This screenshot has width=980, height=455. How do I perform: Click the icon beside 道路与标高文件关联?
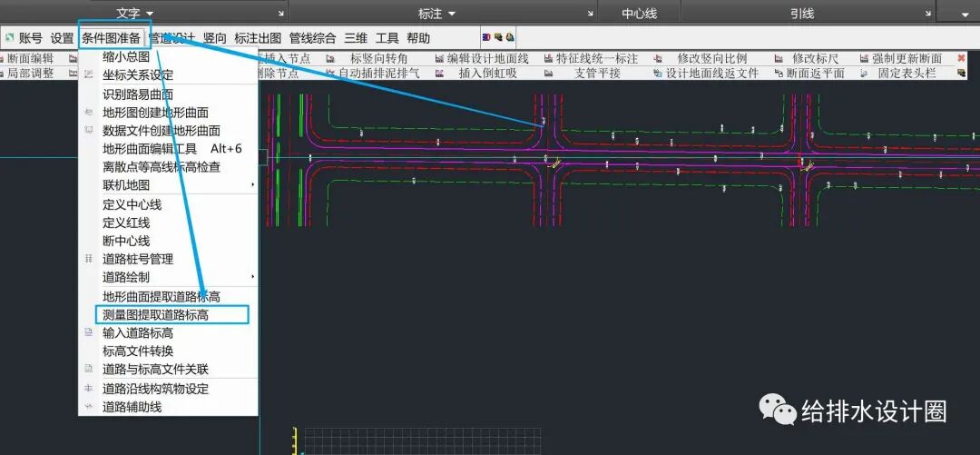[x=89, y=370]
